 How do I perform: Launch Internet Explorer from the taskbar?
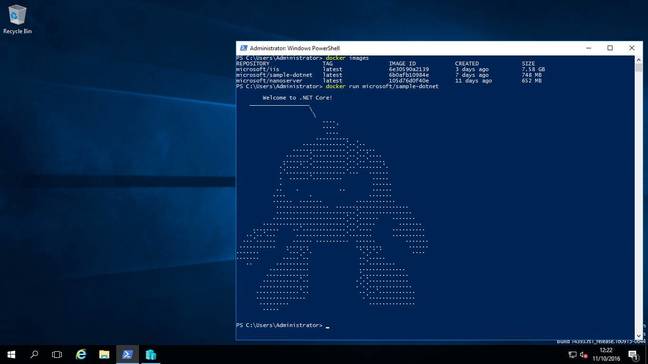point(81,354)
